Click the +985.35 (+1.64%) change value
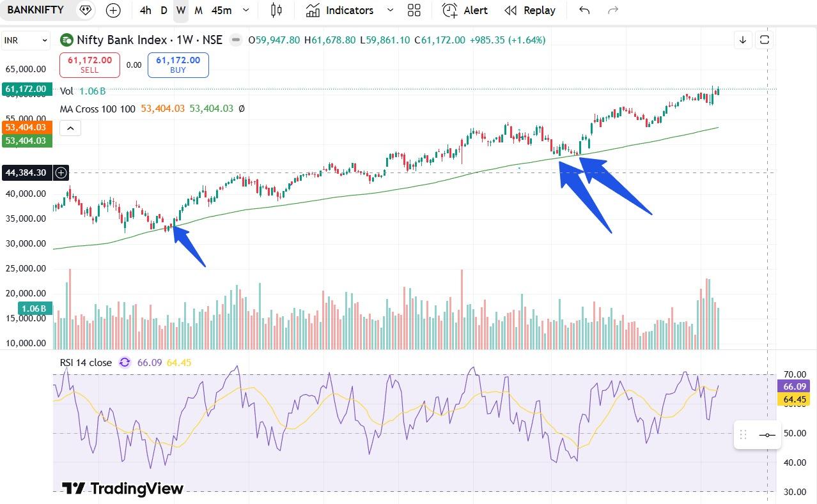The image size is (817, 504). click(x=508, y=40)
